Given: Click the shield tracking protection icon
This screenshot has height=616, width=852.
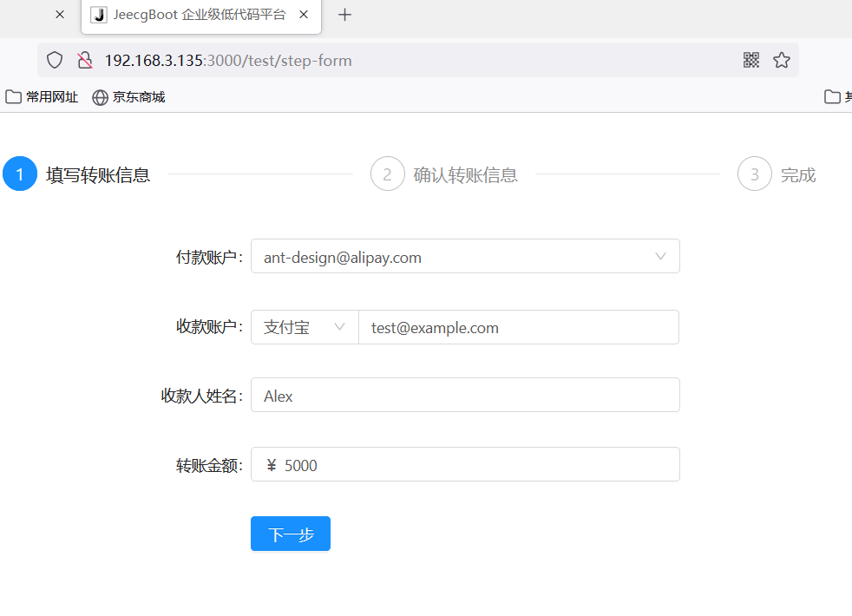Looking at the screenshot, I should pyautogui.click(x=55, y=60).
